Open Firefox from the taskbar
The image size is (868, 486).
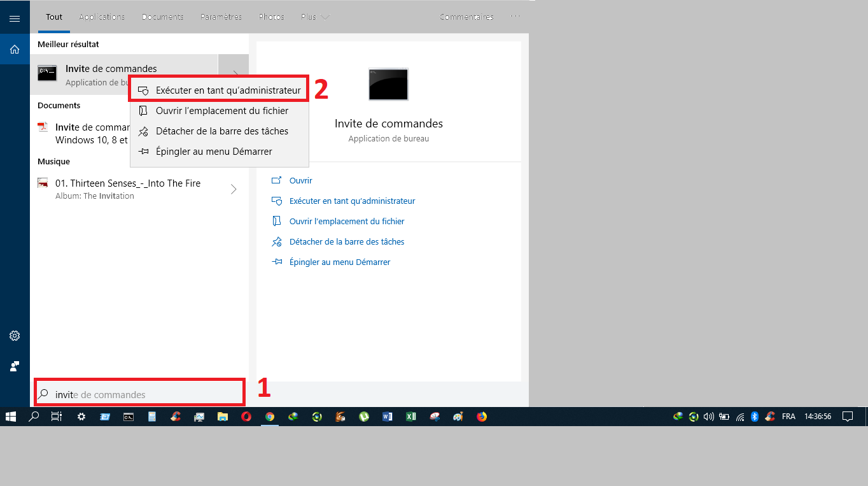coord(482,417)
